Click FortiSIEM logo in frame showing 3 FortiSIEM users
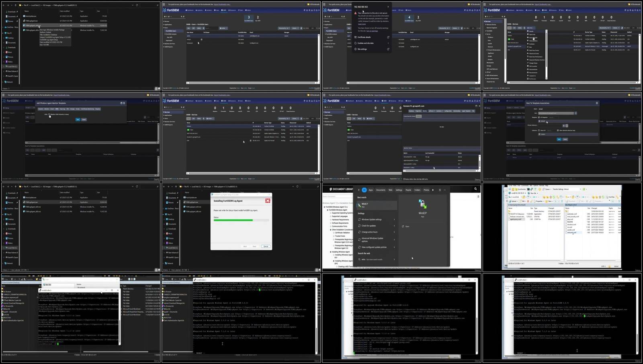Screen dimensions: 643x364 click(171, 10)
